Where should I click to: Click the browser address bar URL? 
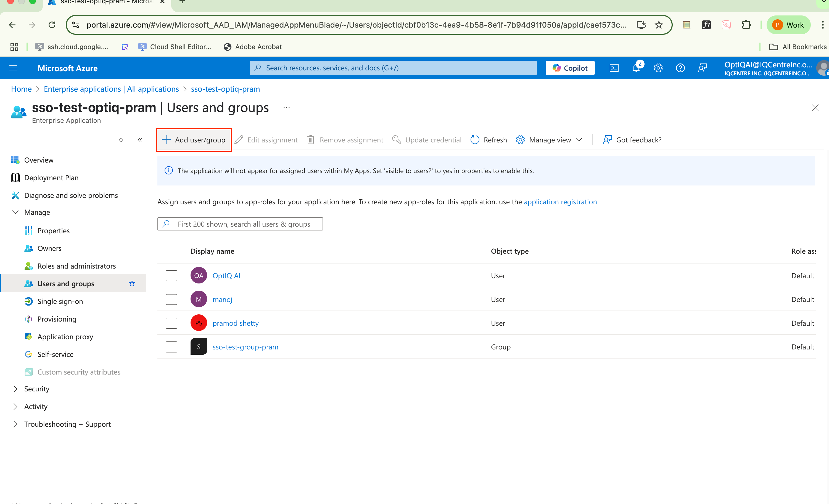(356, 25)
